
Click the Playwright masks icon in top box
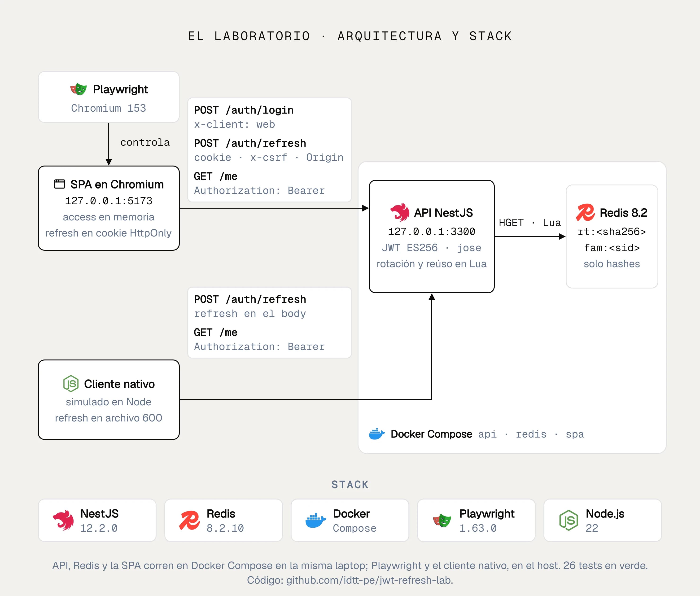(78, 90)
